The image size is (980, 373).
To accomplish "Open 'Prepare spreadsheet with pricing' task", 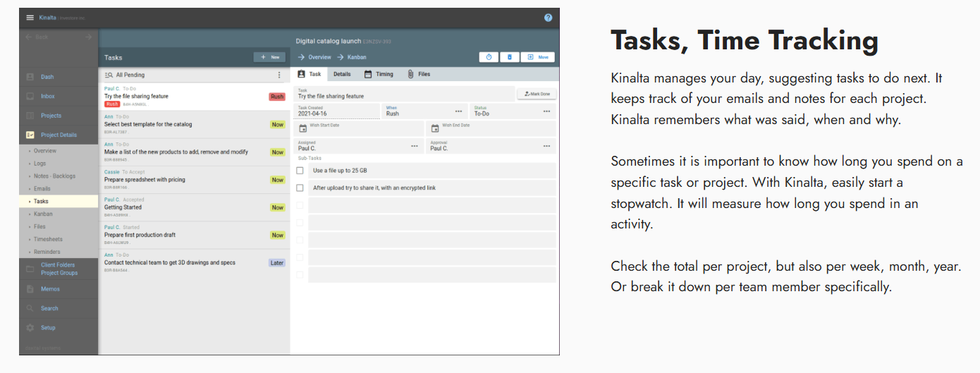I will pos(194,180).
